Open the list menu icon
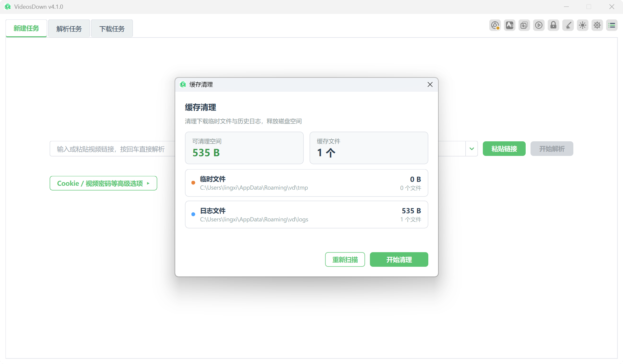 coord(612,25)
